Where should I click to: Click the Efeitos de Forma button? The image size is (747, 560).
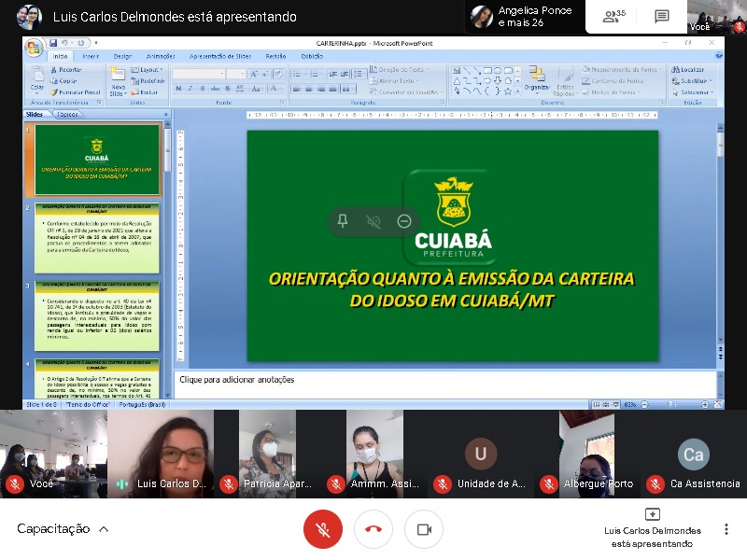pyautogui.click(x=612, y=92)
